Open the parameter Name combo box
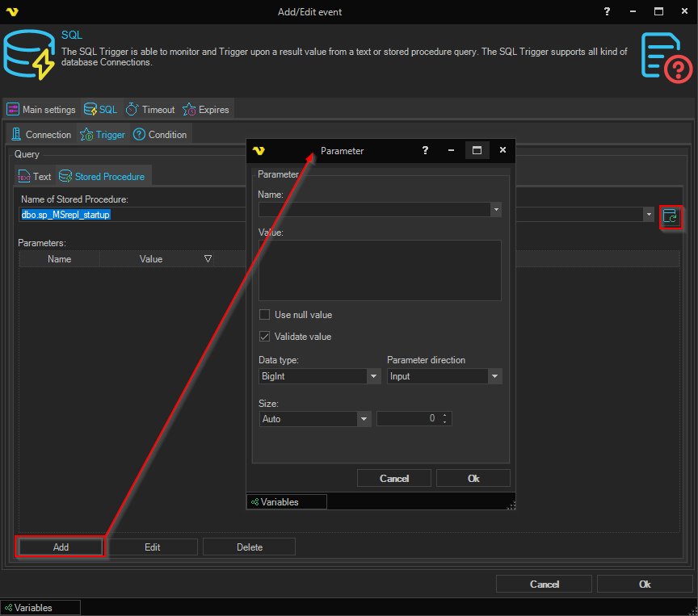Image resolution: width=698 pixels, height=616 pixels. (x=495, y=210)
